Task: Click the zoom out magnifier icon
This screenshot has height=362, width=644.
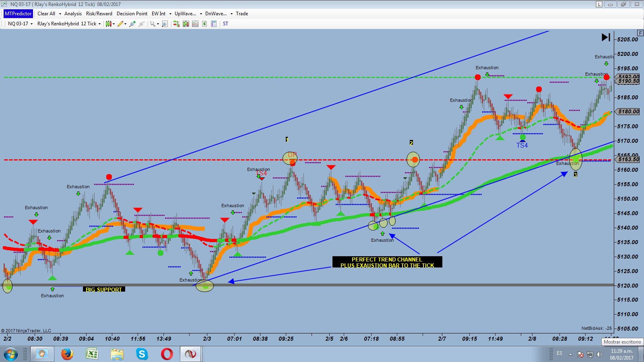Action: 141,24
